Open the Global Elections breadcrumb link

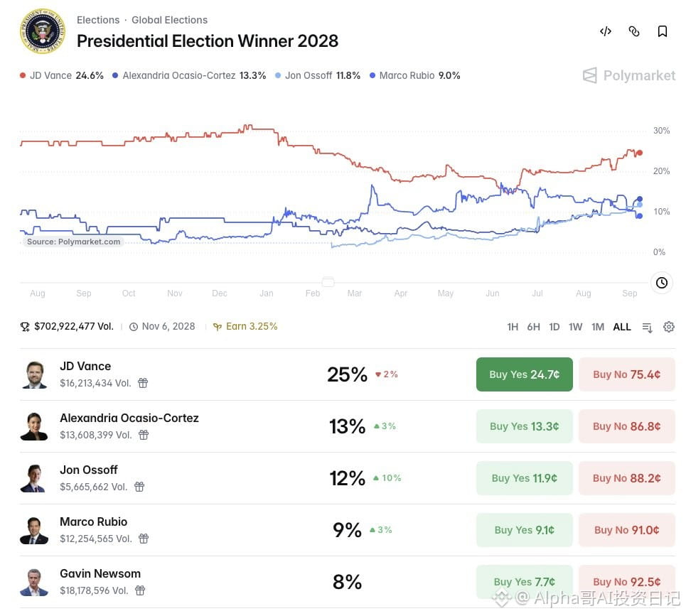tap(169, 20)
